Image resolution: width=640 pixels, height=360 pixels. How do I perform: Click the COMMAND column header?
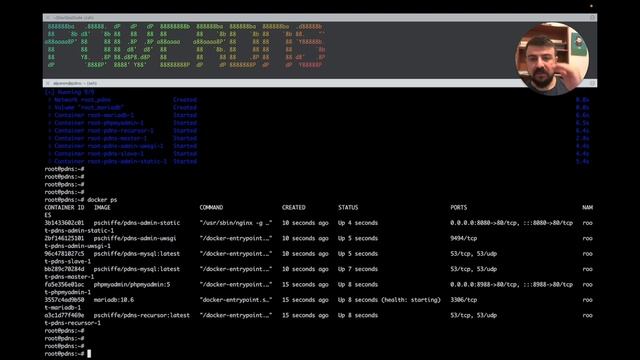(211, 208)
